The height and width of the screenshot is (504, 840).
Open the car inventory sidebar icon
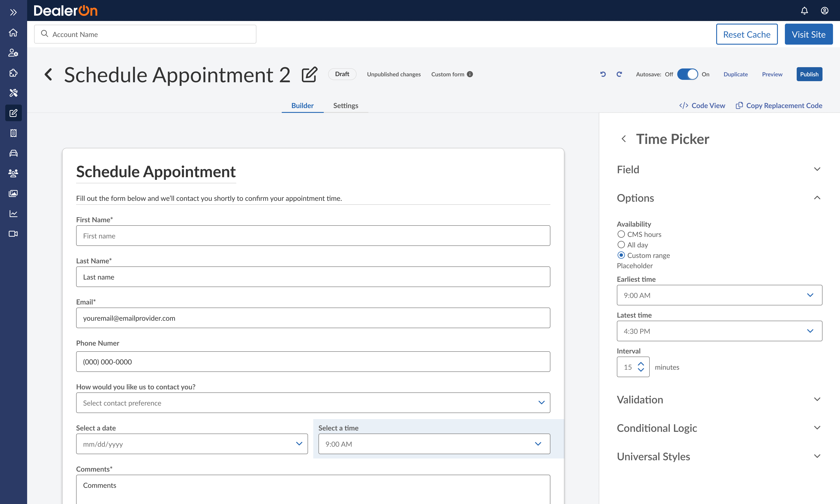pos(13,153)
